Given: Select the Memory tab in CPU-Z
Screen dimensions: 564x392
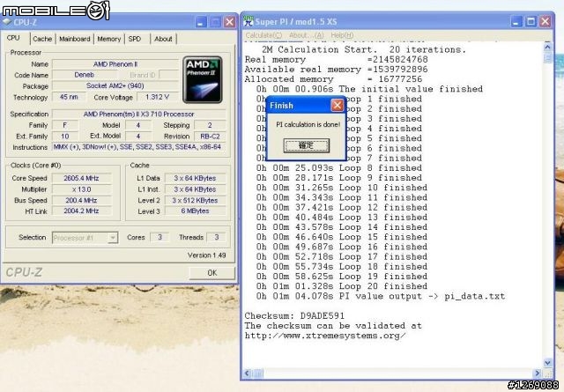Looking at the screenshot, I should (109, 39).
